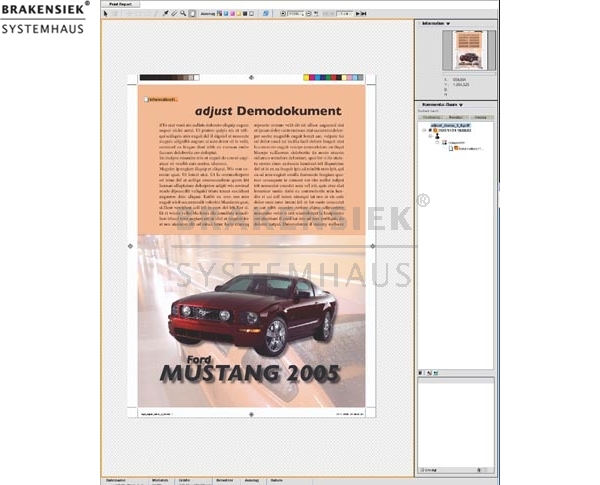Click the page preview thumbnail
Viewport: 600px width, 485px height.
tap(470, 50)
